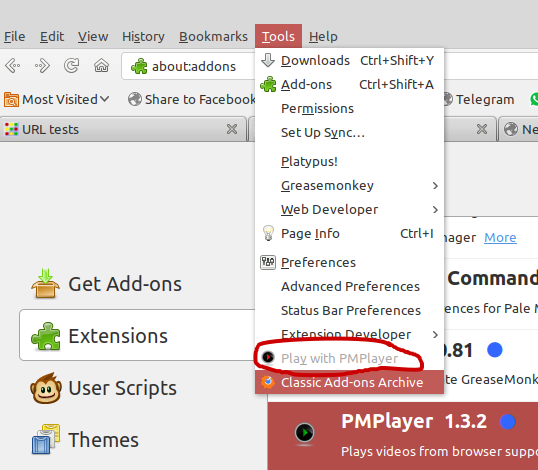Click the Preferences sliders icon
This screenshot has height=470, width=538.
tap(268, 262)
